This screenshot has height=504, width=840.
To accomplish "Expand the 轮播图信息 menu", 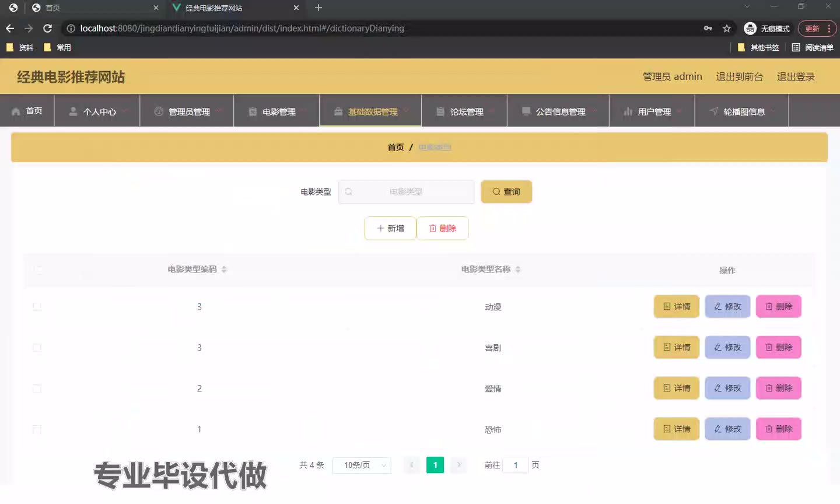I will pyautogui.click(x=742, y=111).
